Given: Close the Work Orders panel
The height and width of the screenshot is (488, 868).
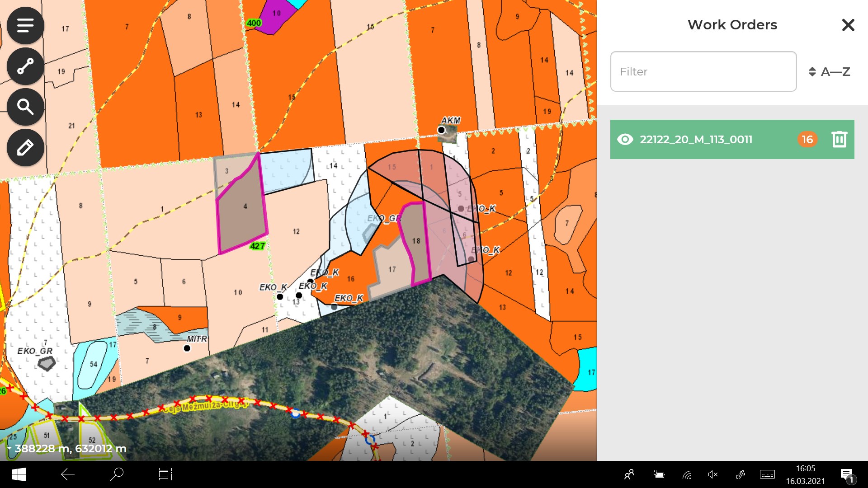Looking at the screenshot, I should click(848, 25).
